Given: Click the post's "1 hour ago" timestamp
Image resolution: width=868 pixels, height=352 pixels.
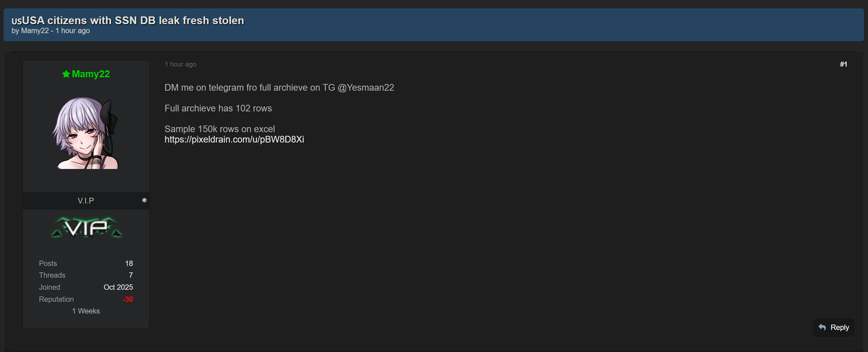Looking at the screenshot, I should pos(180,64).
